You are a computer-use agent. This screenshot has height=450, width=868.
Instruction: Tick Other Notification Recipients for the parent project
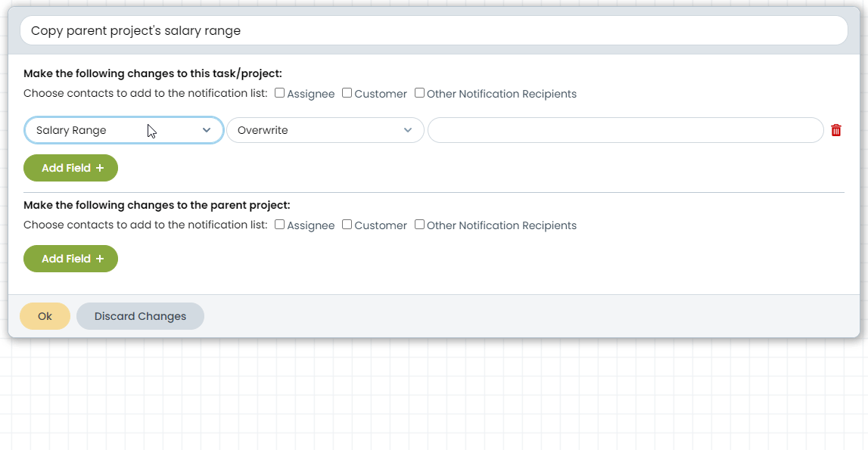pyautogui.click(x=419, y=225)
